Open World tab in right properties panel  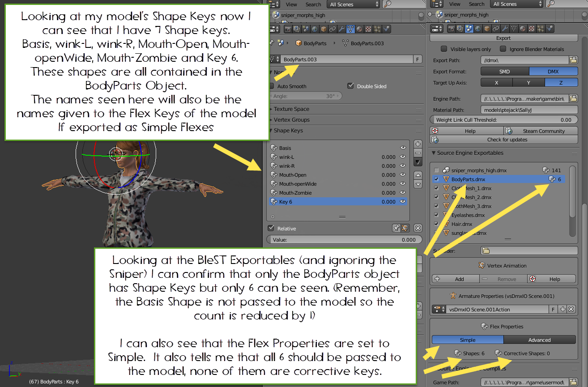[478, 29]
